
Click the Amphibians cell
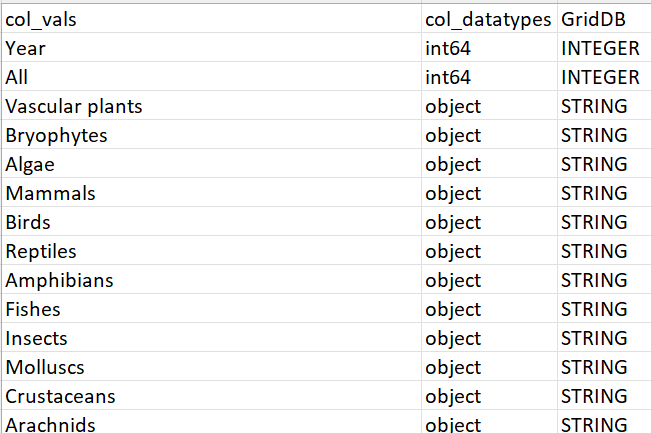59,280
